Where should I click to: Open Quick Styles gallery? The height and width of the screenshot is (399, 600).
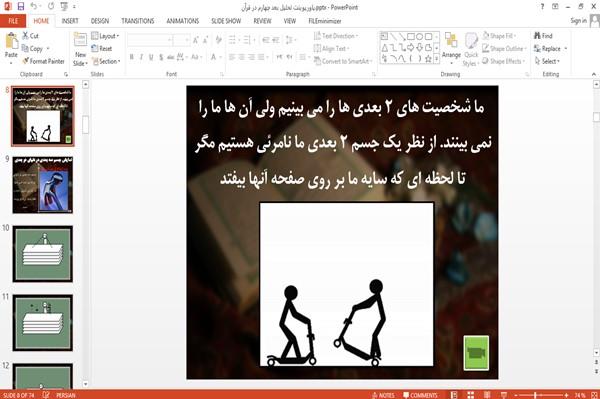click(x=471, y=49)
